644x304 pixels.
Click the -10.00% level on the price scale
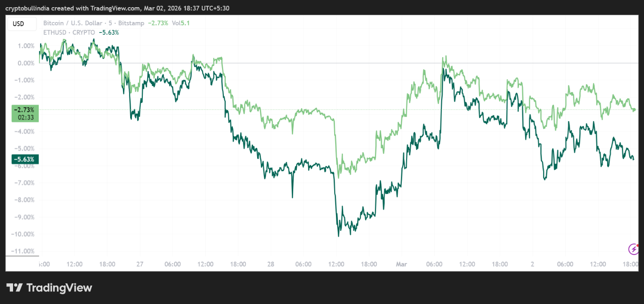tap(24, 234)
